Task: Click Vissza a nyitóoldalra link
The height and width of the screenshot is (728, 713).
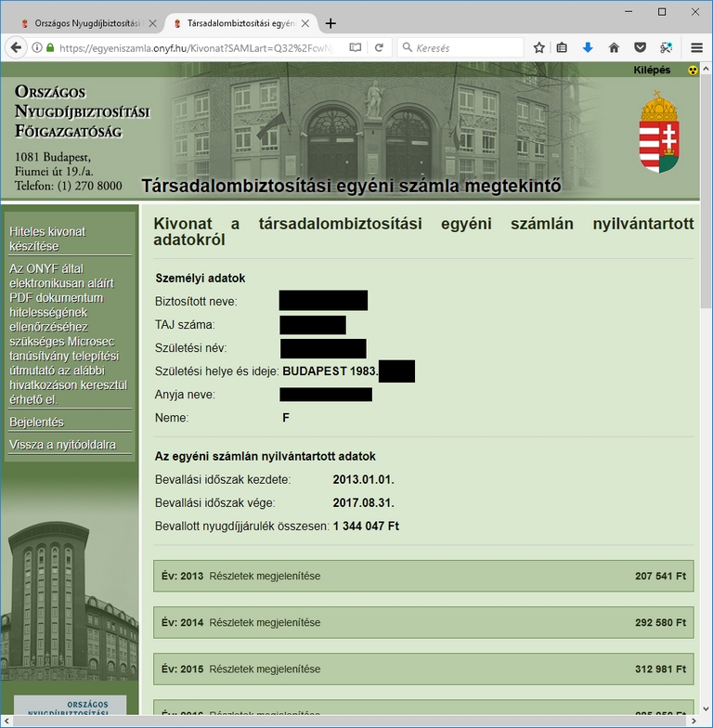Action: [62, 445]
